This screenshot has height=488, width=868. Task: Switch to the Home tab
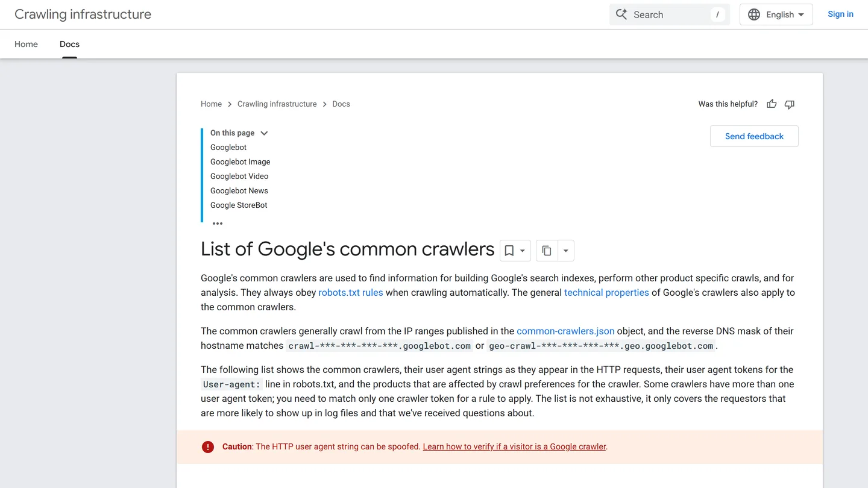pyautogui.click(x=26, y=44)
